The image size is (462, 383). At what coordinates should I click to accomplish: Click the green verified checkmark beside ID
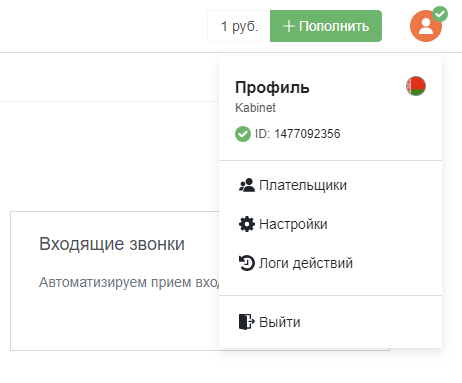pyautogui.click(x=243, y=134)
